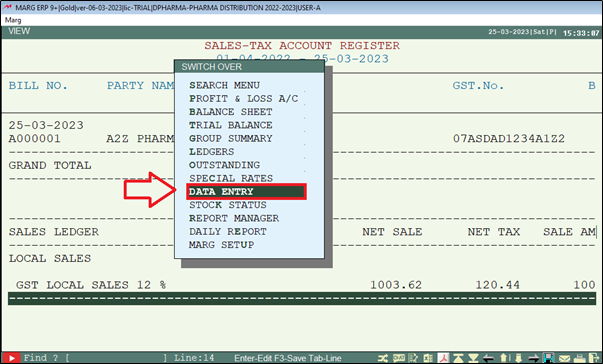603x364 pixels.
Task: Open MARG SETUP from Switch Over
Action: (221, 245)
